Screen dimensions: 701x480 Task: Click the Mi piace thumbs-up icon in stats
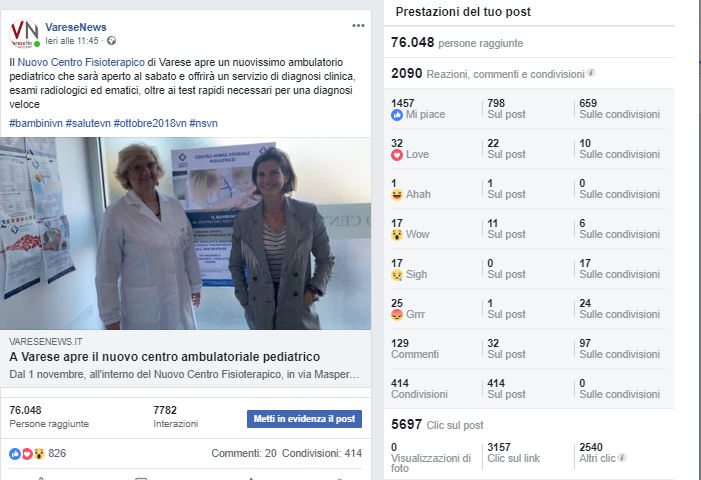point(397,115)
